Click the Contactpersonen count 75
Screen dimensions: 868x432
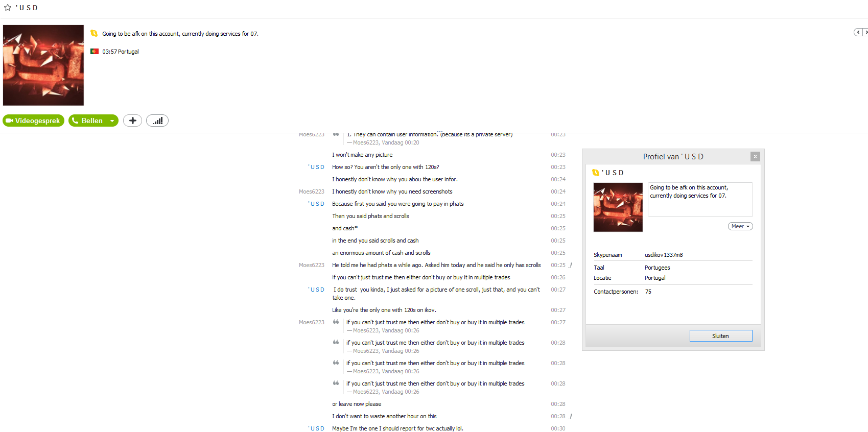(648, 292)
